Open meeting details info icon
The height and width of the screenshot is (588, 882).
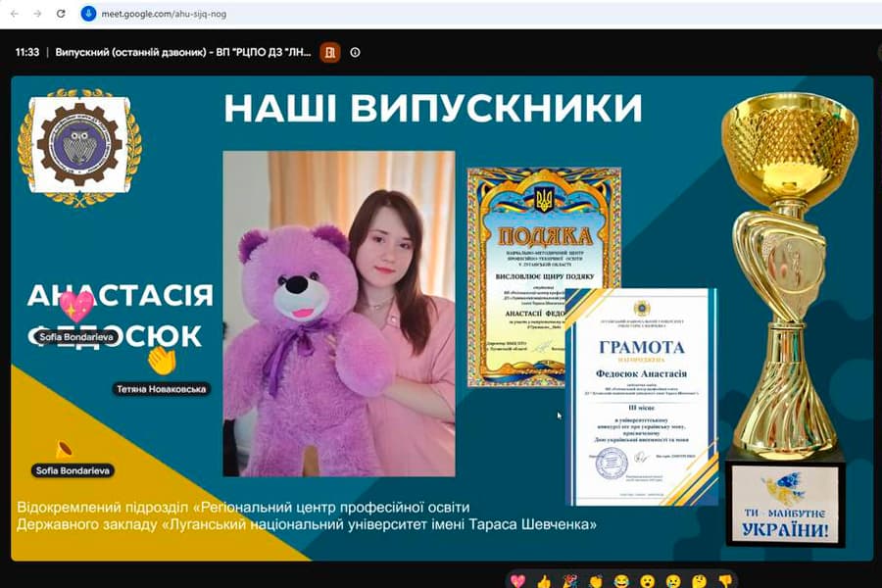pyautogui.click(x=355, y=52)
